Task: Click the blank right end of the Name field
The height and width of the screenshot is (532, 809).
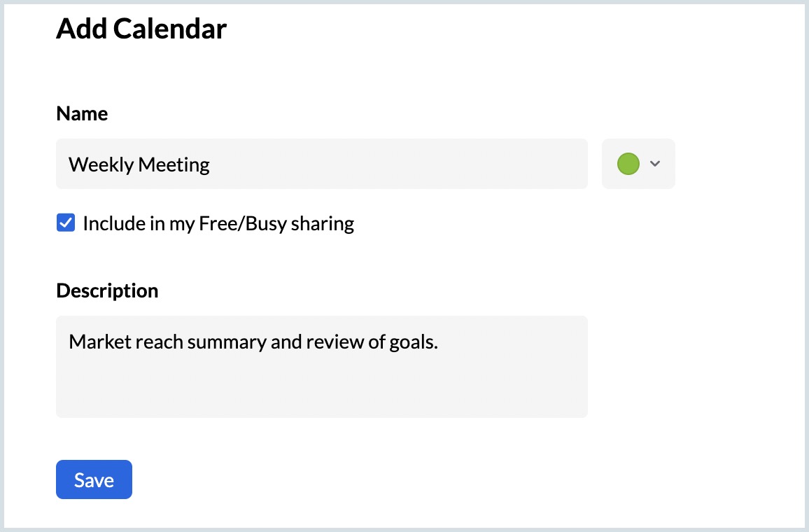Action: (x=490, y=164)
